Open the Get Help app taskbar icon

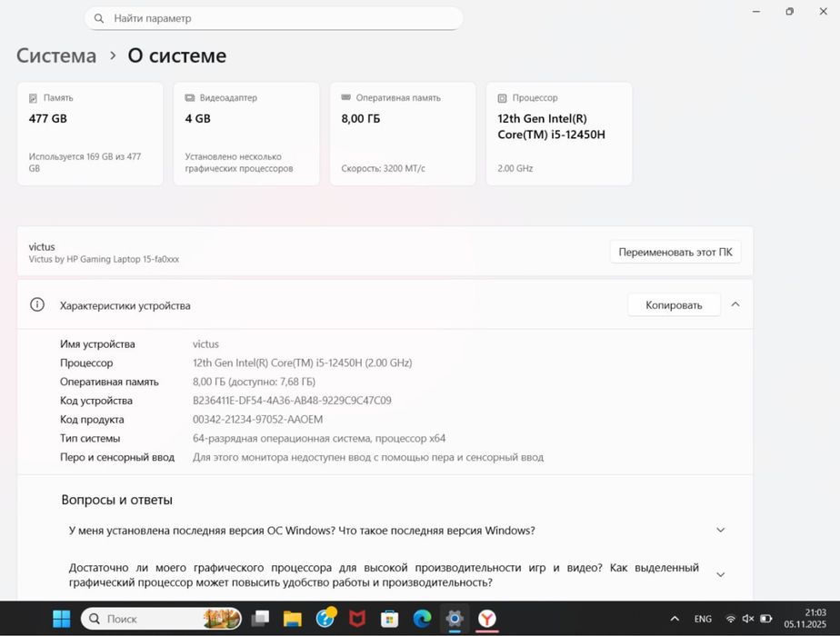[325, 619]
